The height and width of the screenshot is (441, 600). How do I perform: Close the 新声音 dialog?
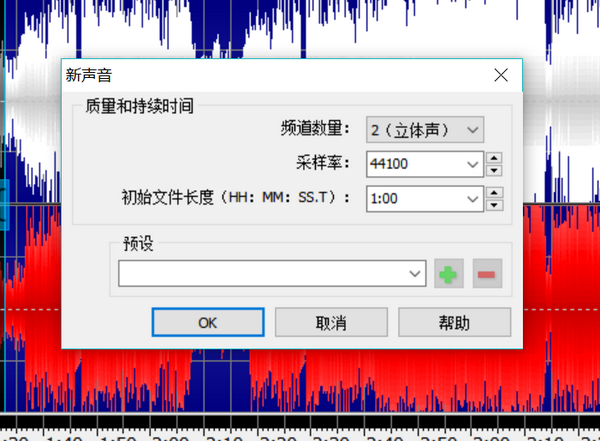tap(501, 75)
